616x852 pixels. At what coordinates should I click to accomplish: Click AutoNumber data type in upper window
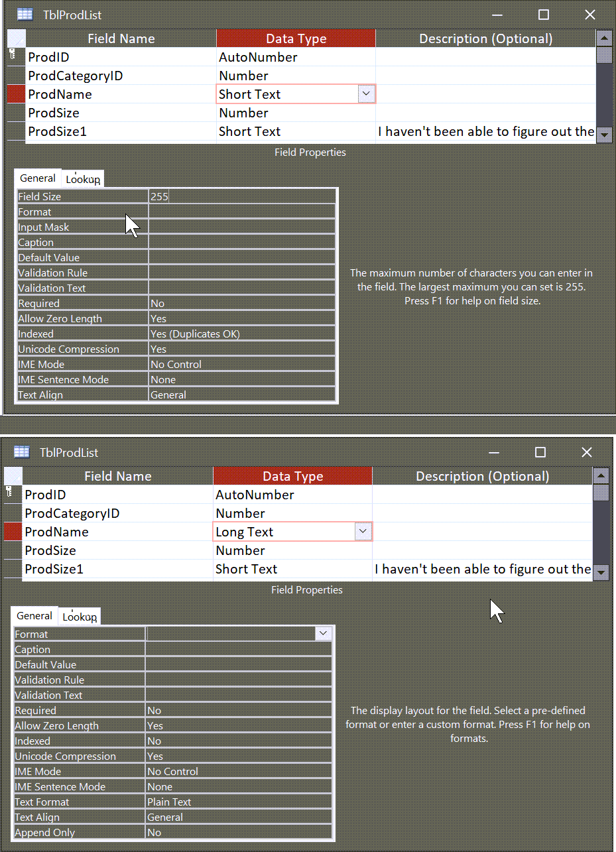(296, 56)
